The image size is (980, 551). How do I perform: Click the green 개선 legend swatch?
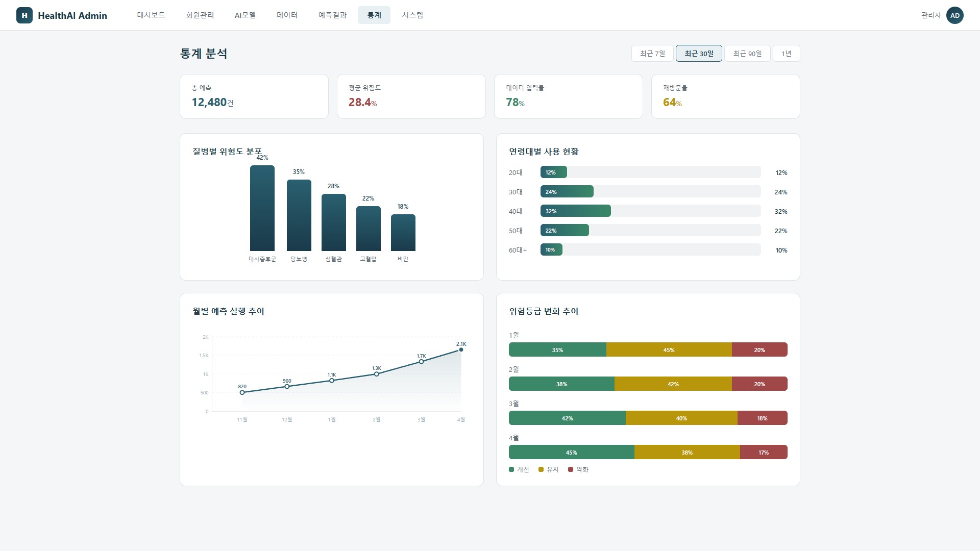click(x=511, y=469)
